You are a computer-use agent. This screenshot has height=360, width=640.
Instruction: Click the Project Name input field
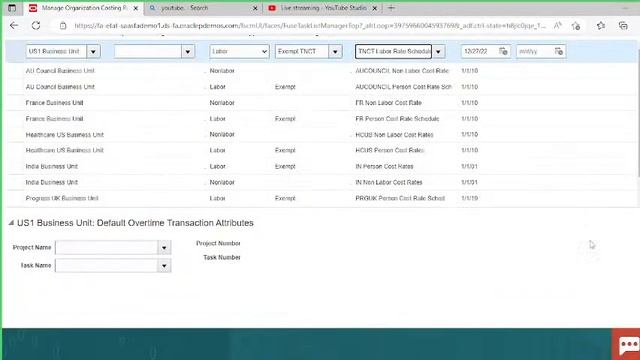coord(107,248)
